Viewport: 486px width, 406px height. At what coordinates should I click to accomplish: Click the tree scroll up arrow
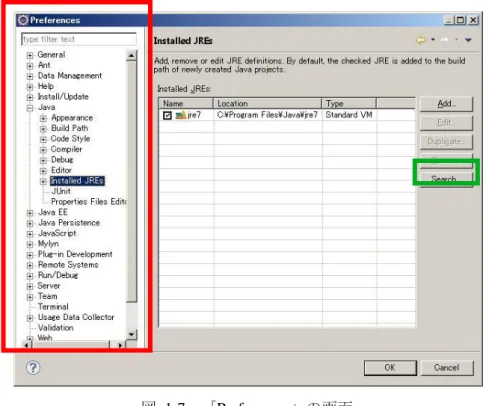pyautogui.click(x=131, y=55)
